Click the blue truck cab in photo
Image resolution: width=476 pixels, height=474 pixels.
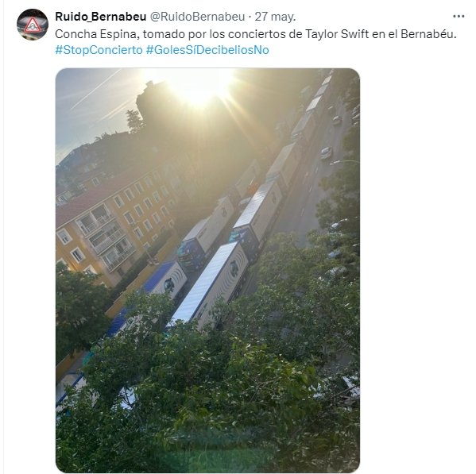[190, 253]
